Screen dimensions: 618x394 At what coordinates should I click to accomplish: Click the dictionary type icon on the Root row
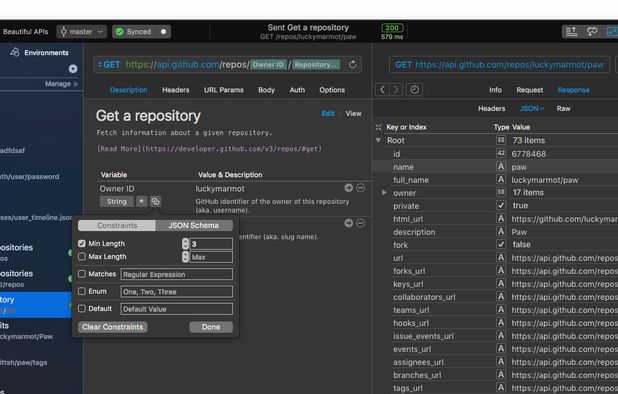[x=501, y=140]
